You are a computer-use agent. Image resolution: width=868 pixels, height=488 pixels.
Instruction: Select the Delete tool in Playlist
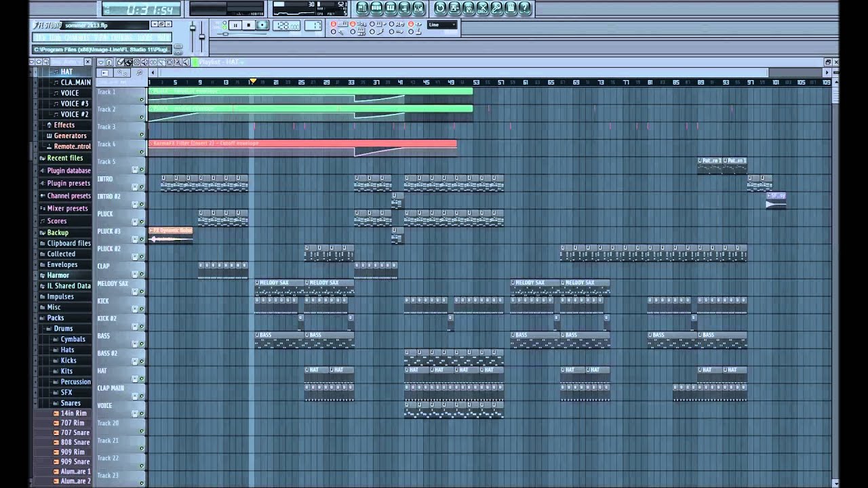[x=136, y=62]
